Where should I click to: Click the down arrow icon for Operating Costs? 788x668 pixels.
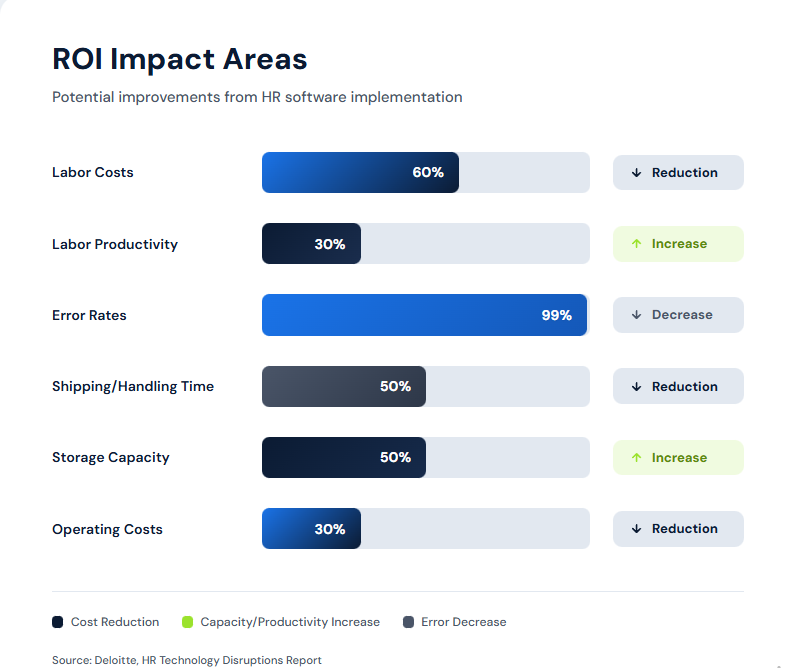tap(636, 529)
